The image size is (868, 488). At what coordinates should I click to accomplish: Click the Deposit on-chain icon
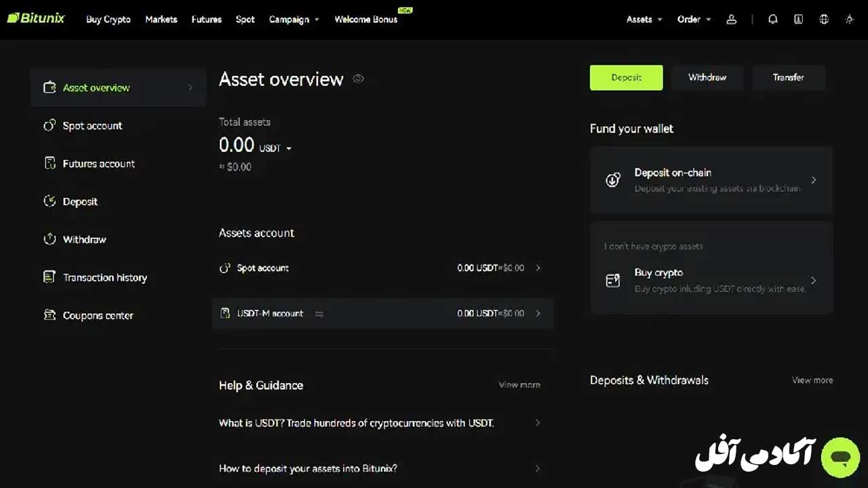(613, 180)
